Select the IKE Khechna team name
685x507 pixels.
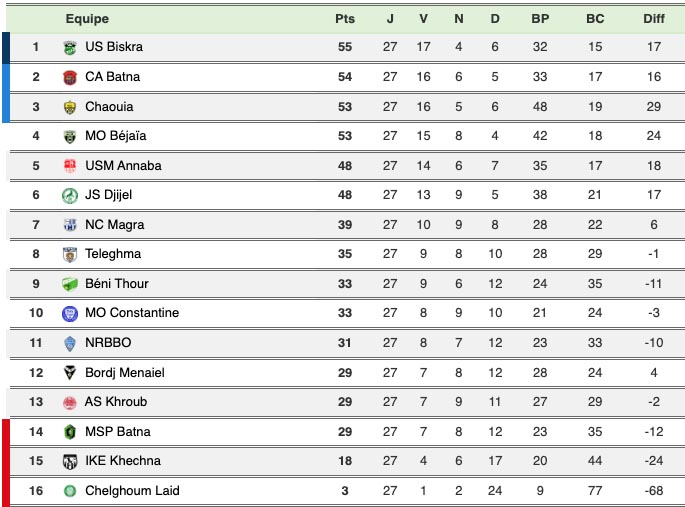[x=122, y=461]
